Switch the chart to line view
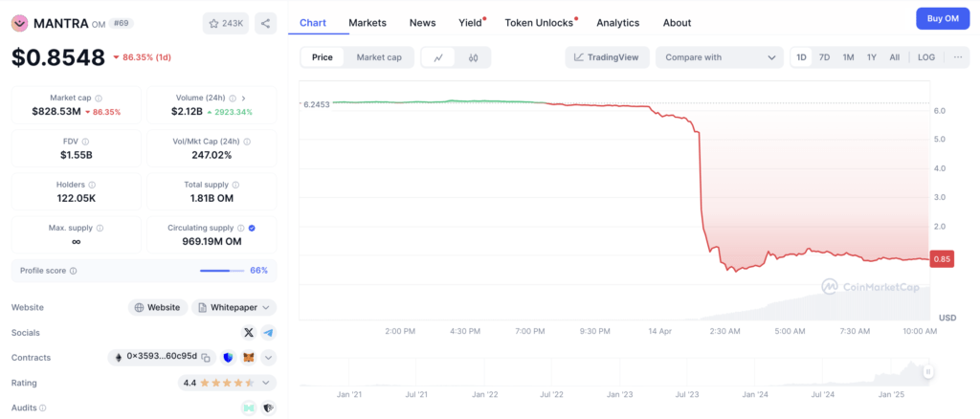 (x=438, y=57)
